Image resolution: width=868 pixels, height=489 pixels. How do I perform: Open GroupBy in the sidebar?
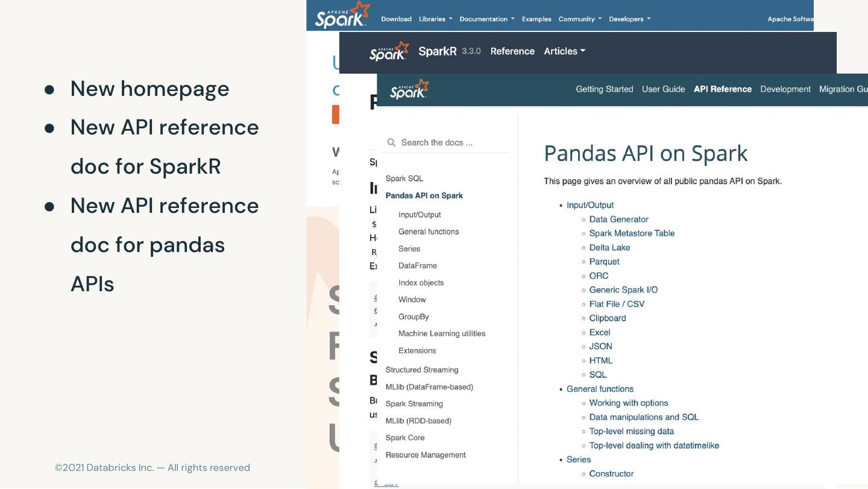pyautogui.click(x=414, y=317)
